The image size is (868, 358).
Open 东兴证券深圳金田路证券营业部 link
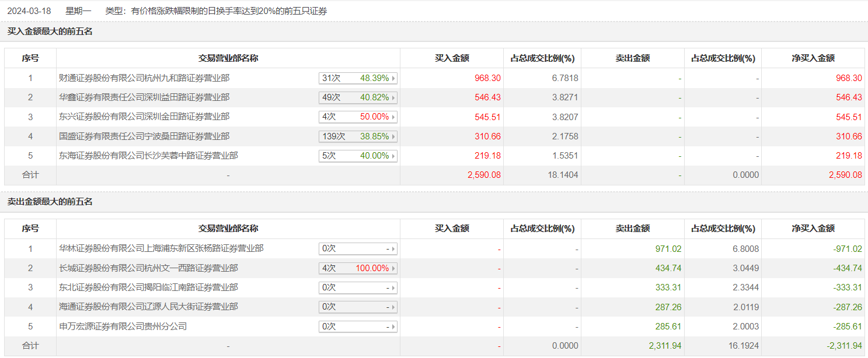pos(144,117)
